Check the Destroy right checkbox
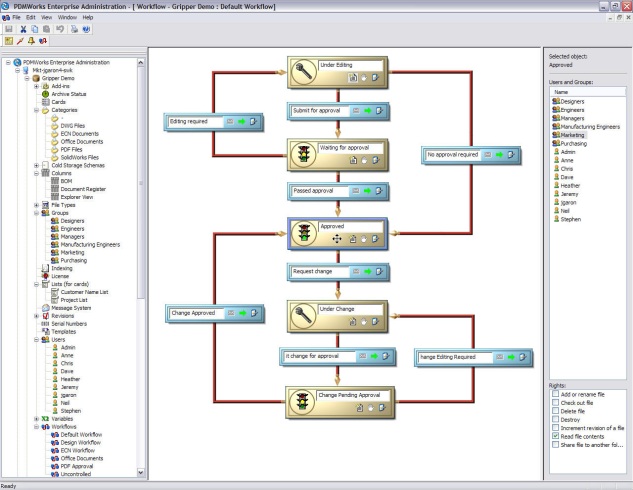 pyautogui.click(x=555, y=419)
